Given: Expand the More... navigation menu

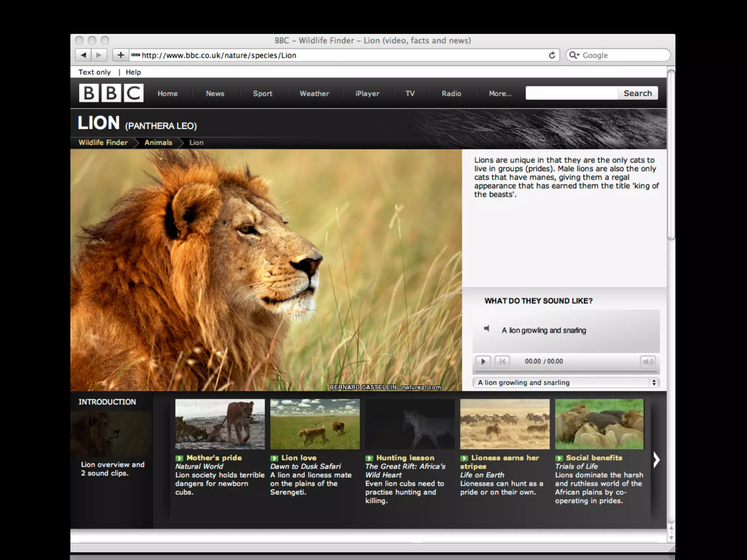Looking at the screenshot, I should click(x=500, y=93).
